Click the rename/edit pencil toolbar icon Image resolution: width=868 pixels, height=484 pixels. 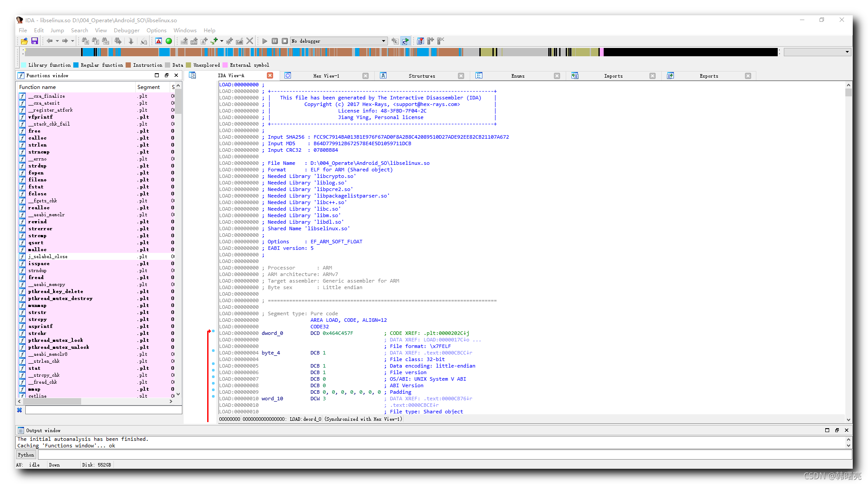[239, 41]
